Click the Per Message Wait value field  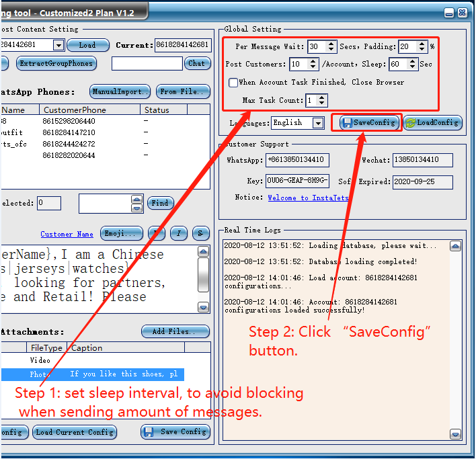coord(317,47)
